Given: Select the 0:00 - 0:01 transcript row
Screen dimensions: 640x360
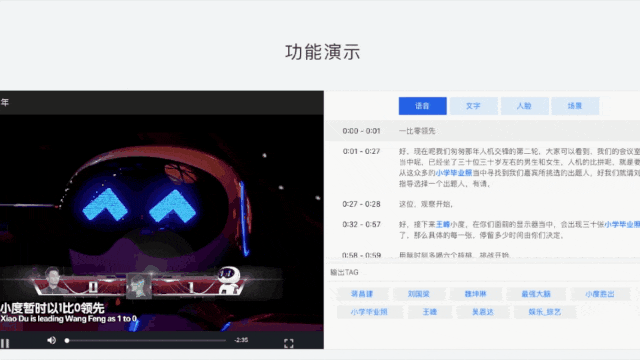Looking at the screenshot, I should point(482,131).
